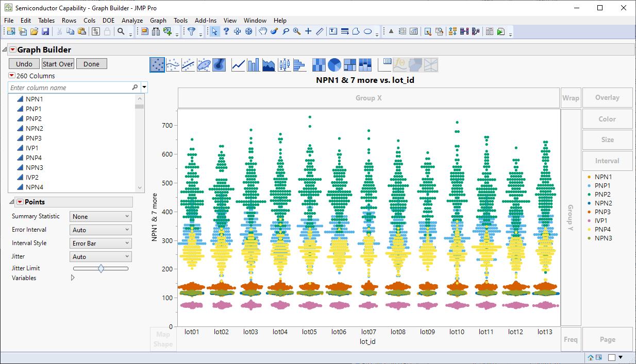Click the Data Filter funnel icon
636x364 pixels.
pyautogui.click(x=191, y=31)
